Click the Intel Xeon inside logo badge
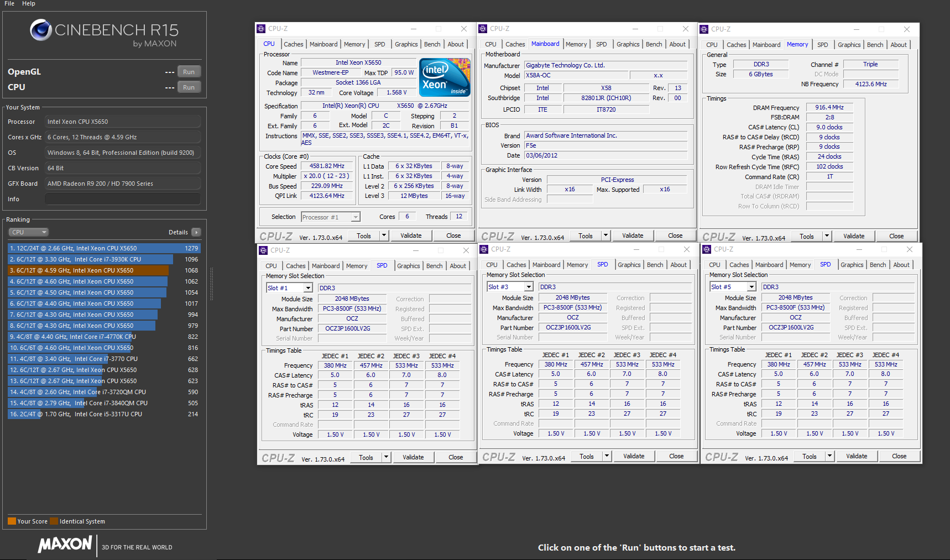Image resolution: width=950 pixels, height=560 pixels. click(x=445, y=77)
